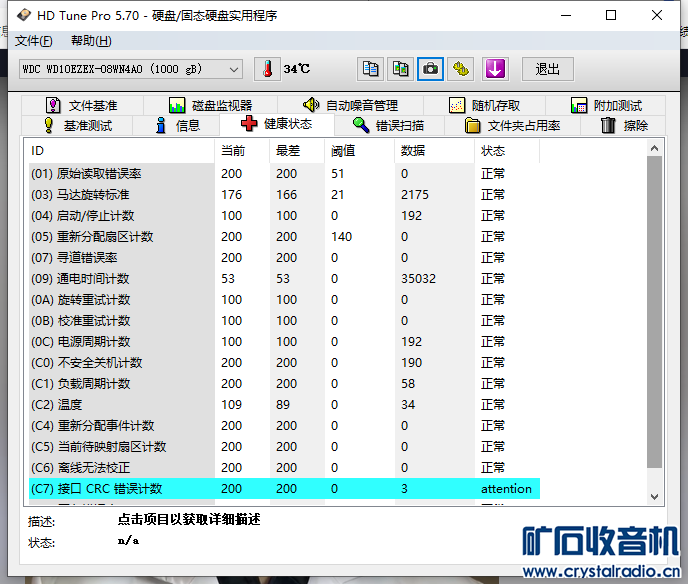Open the 帮助(H) menu

[91, 41]
